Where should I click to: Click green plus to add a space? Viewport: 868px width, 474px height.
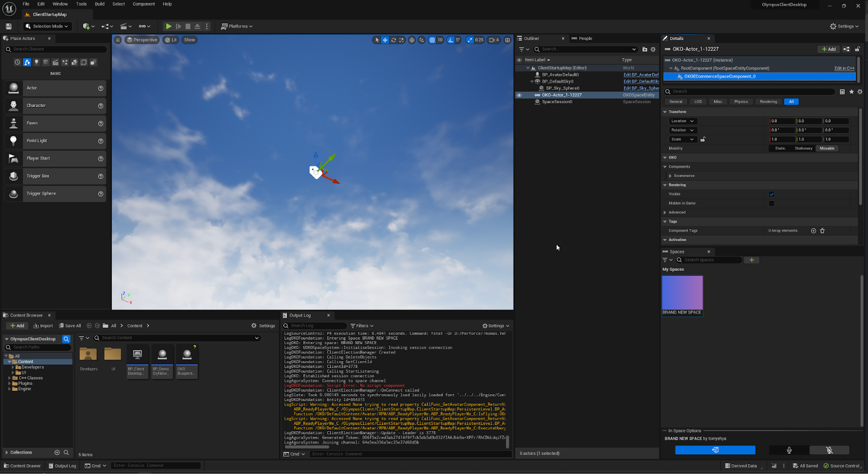(x=751, y=260)
